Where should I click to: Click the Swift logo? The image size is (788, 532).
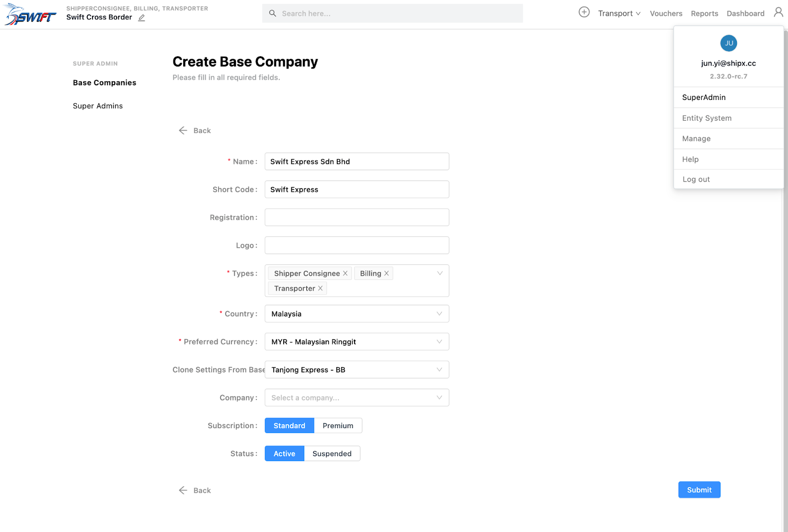(x=31, y=15)
